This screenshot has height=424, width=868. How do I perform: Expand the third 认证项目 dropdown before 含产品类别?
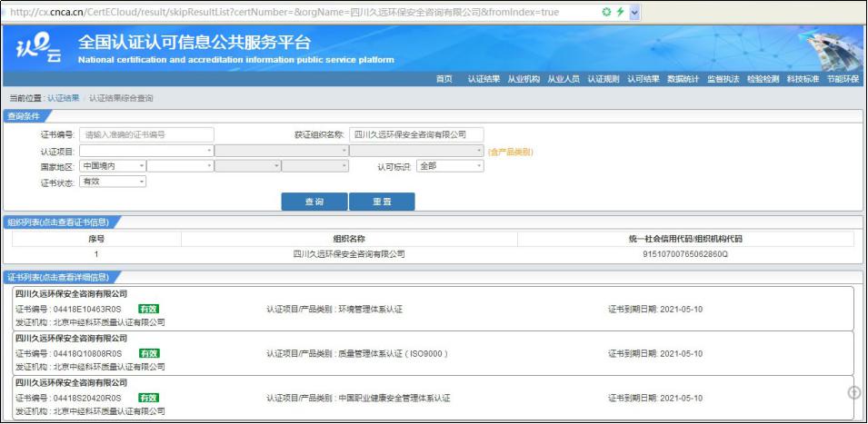417,151
